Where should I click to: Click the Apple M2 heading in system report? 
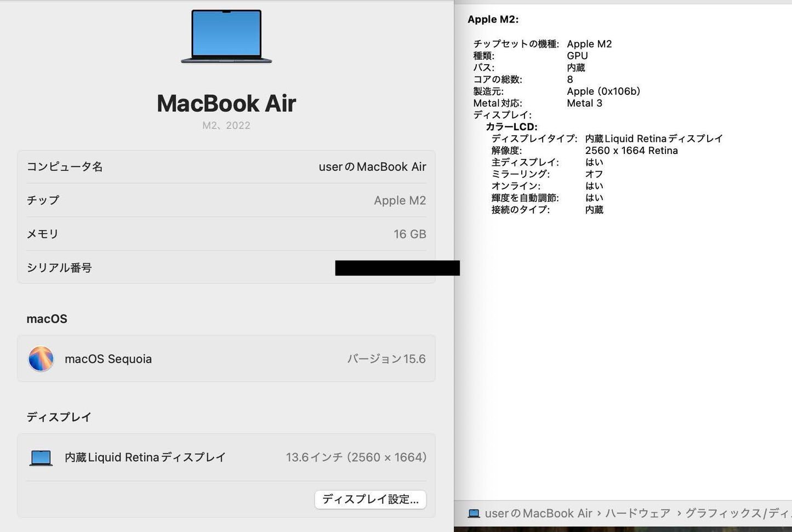493,19
